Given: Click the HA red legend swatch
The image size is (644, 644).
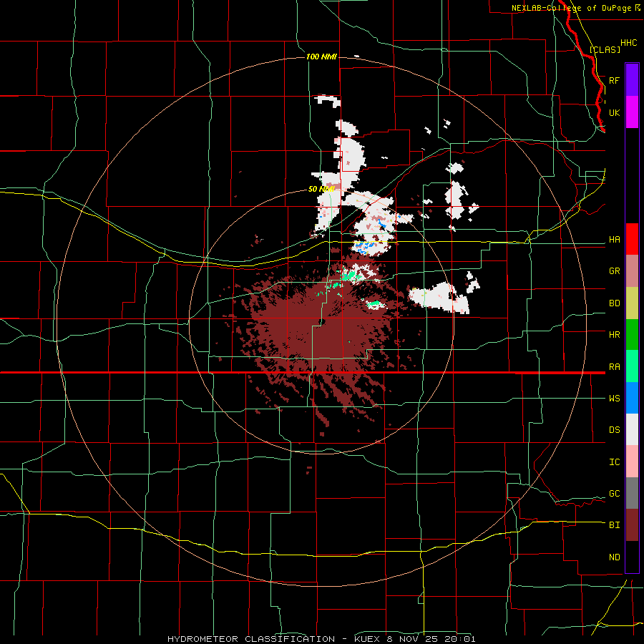Looking at the screenshot, I should (x=632, y=239).
